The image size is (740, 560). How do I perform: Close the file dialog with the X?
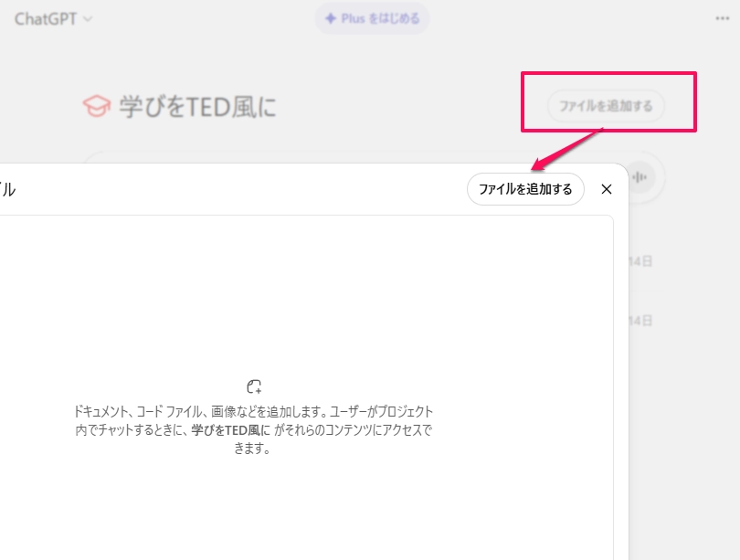pos(606,189)
